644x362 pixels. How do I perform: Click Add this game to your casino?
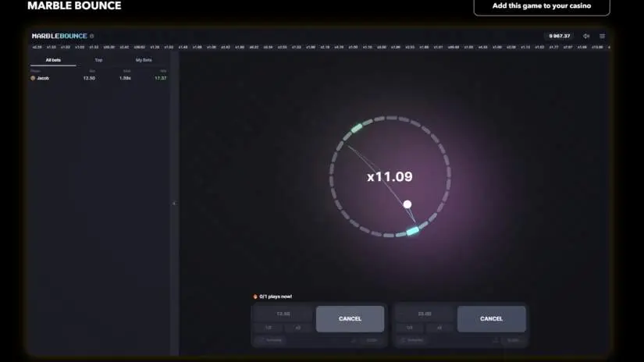pos(541,6)
